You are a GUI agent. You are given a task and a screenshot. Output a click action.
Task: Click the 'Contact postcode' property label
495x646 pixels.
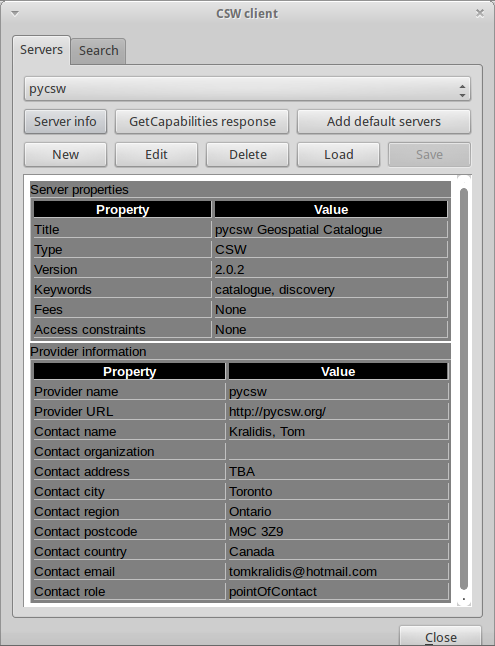86,531
